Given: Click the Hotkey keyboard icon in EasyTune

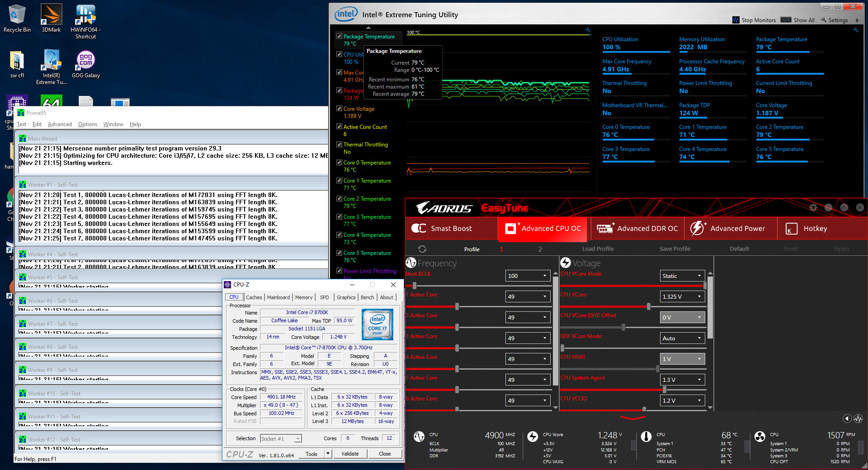Looking at the screenshot, I should click(x=792, y=229).
